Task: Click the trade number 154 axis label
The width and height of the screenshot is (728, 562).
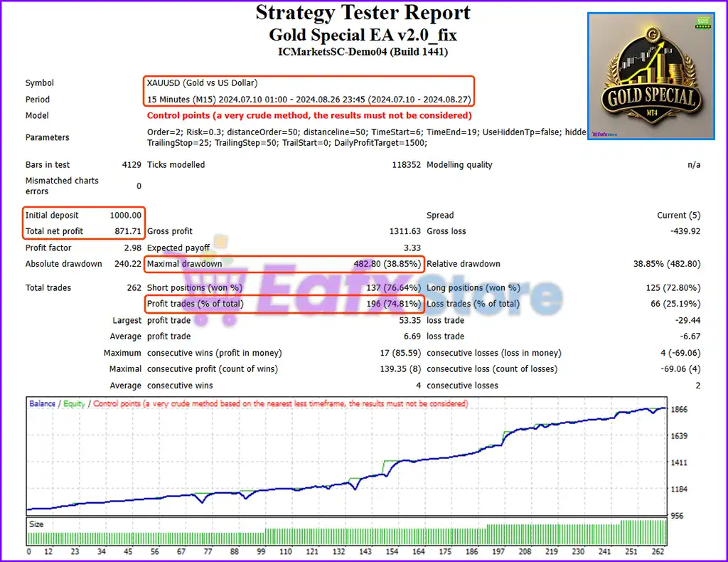Action: (x=392, y=551)
